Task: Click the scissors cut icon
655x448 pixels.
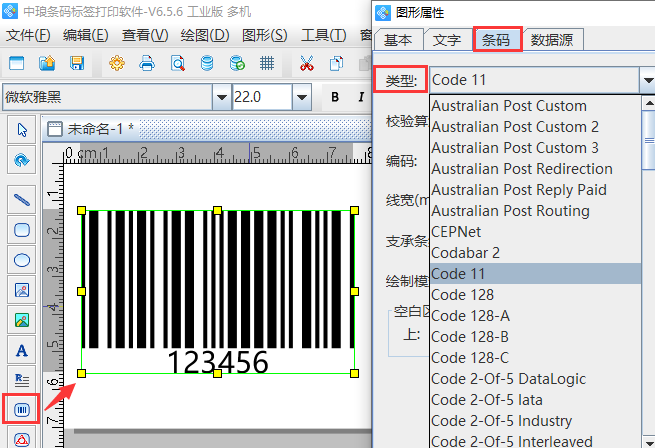Action: point(306,64)
